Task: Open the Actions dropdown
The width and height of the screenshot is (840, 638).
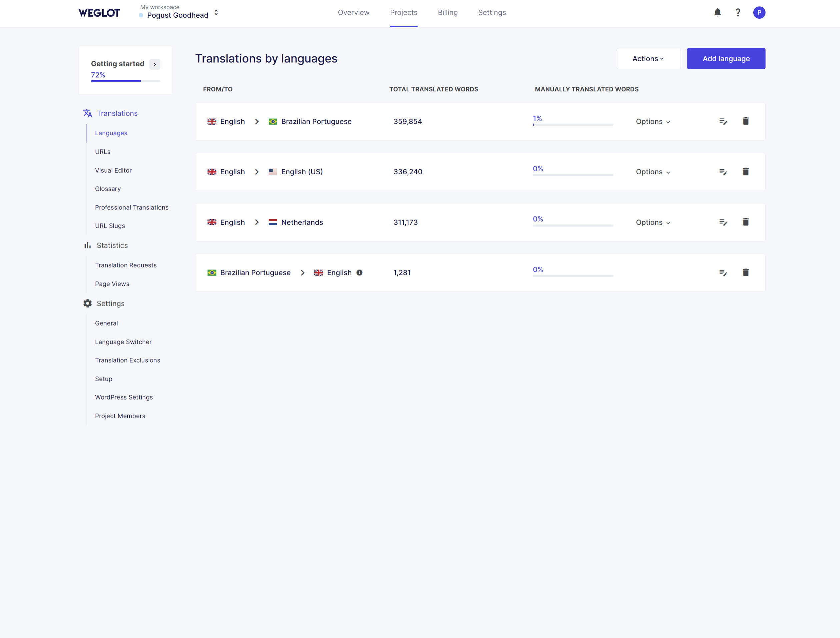Action: (648, 59)
